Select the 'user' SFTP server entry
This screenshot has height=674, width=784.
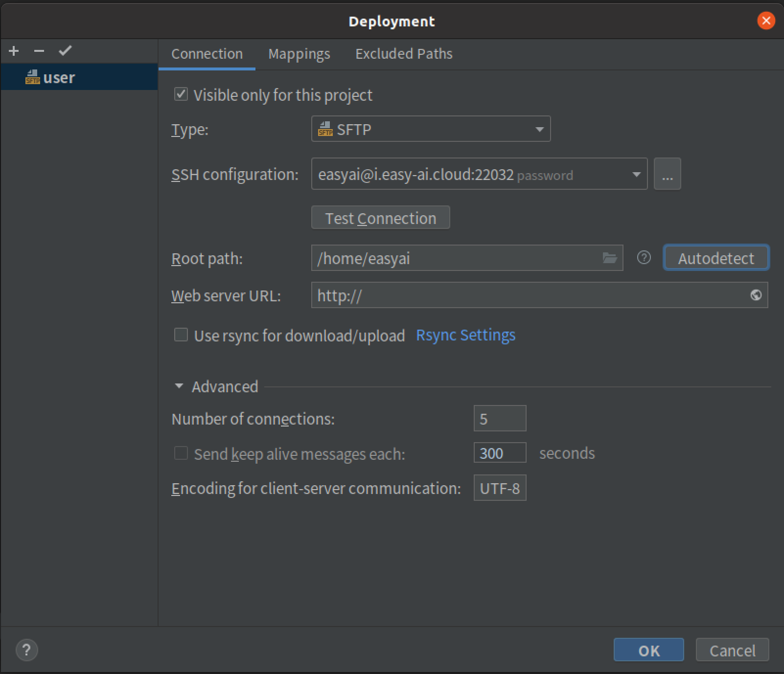[79, 77]
